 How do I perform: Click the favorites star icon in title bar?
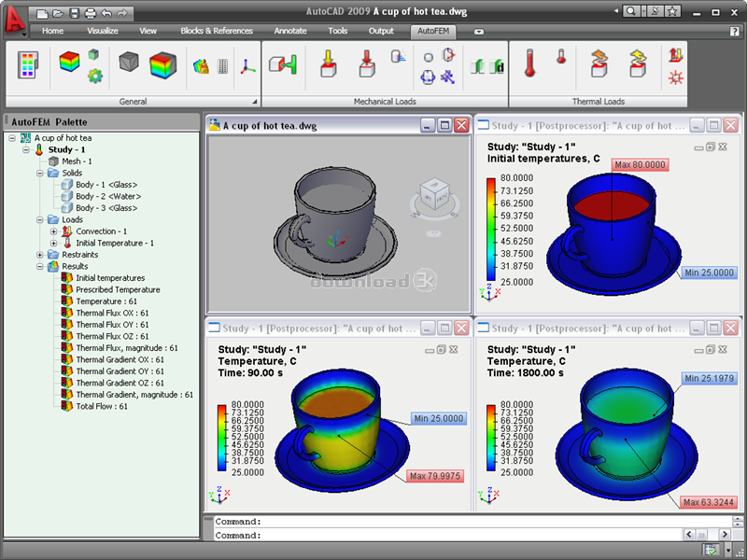(672, 11)
